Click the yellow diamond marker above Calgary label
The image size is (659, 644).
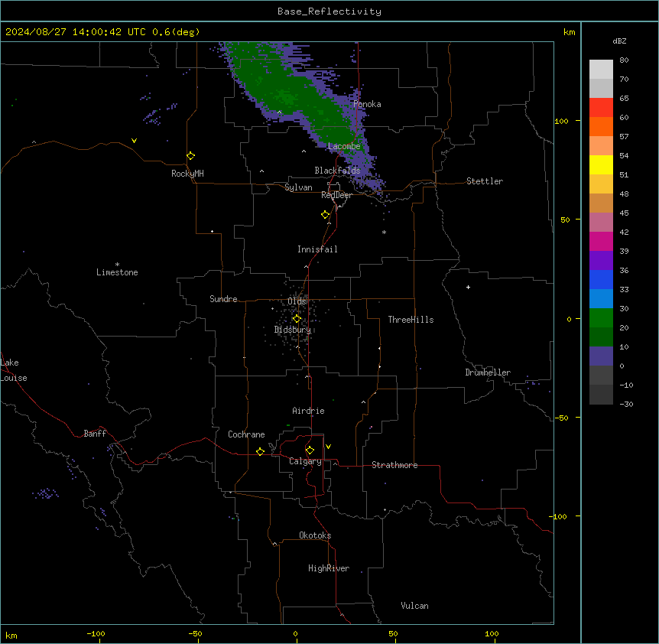point(310,450)
